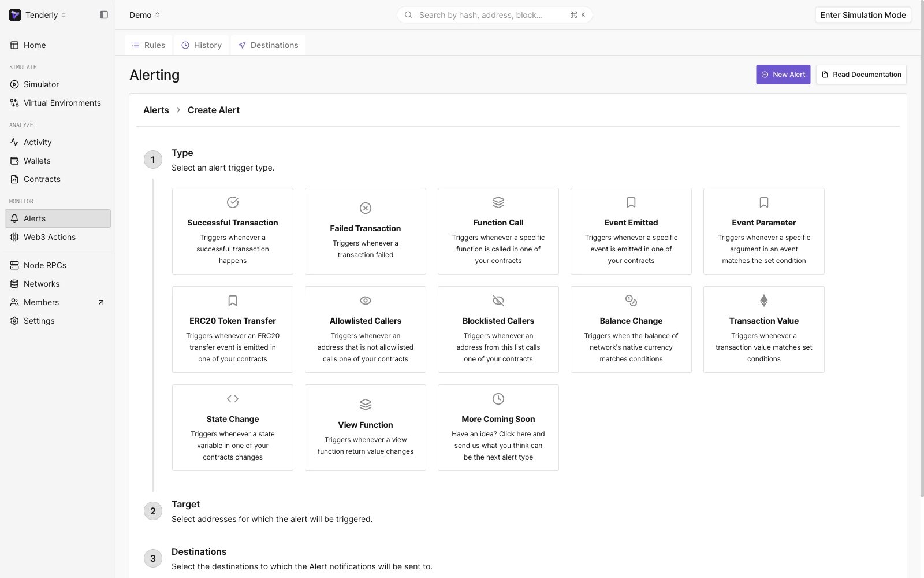Click the Transaction Value Ethereum icon
Viewport: 924px width, 578px height.
pos(764,301)
